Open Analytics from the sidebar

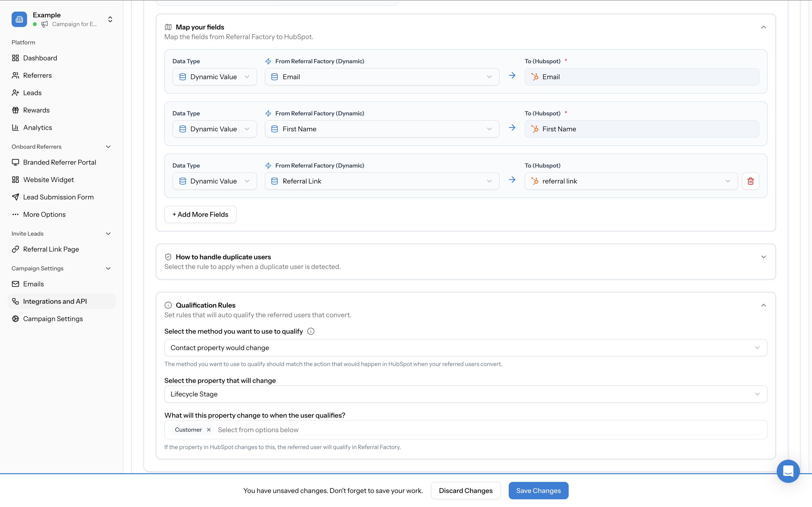coord(38,127)
